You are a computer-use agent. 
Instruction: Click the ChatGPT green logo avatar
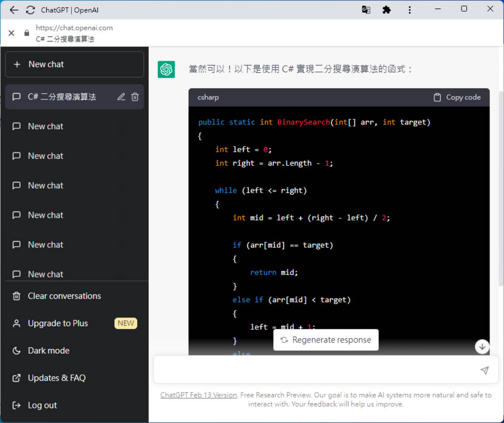[x=166, y=69]
